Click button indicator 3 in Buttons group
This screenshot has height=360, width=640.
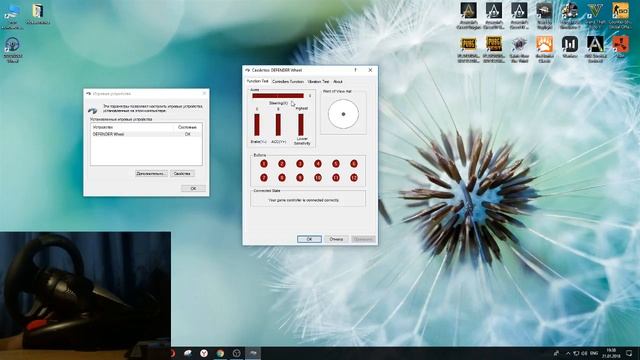click(300, 164)
